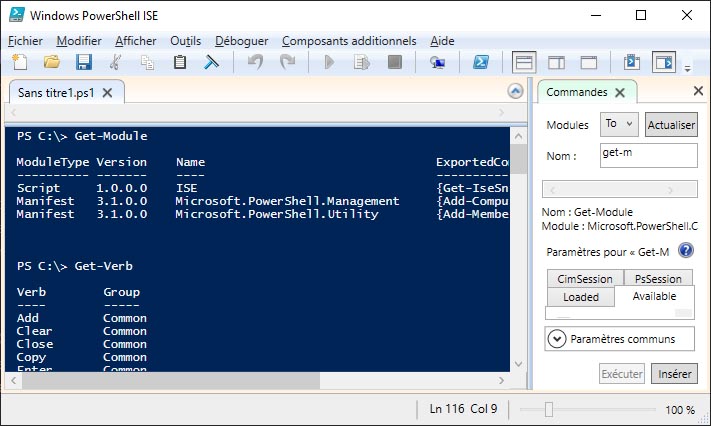The height and width of the screenshot is (426, 711).
Task: Open the Aide menu
Action: click(x=442, y=41)
